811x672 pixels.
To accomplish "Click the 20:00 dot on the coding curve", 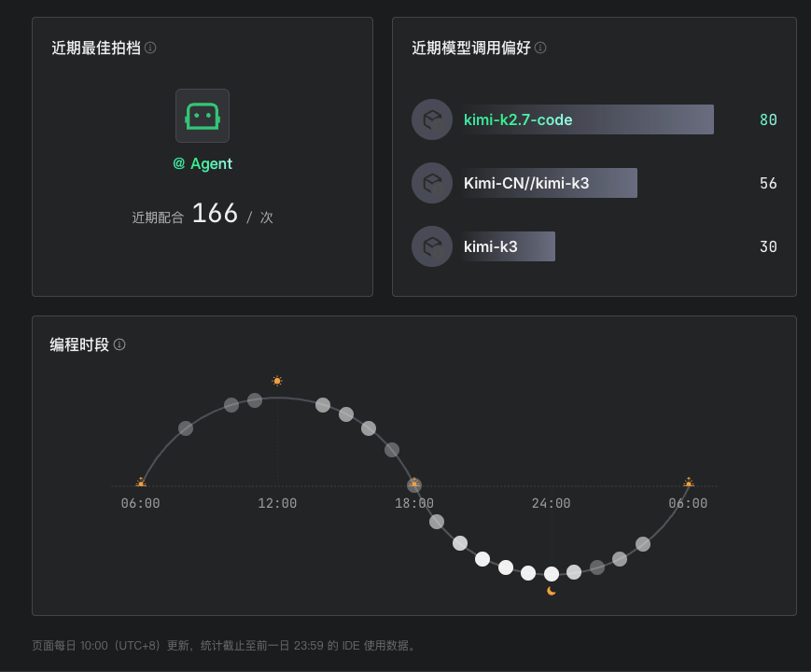I will click(460, 543).
